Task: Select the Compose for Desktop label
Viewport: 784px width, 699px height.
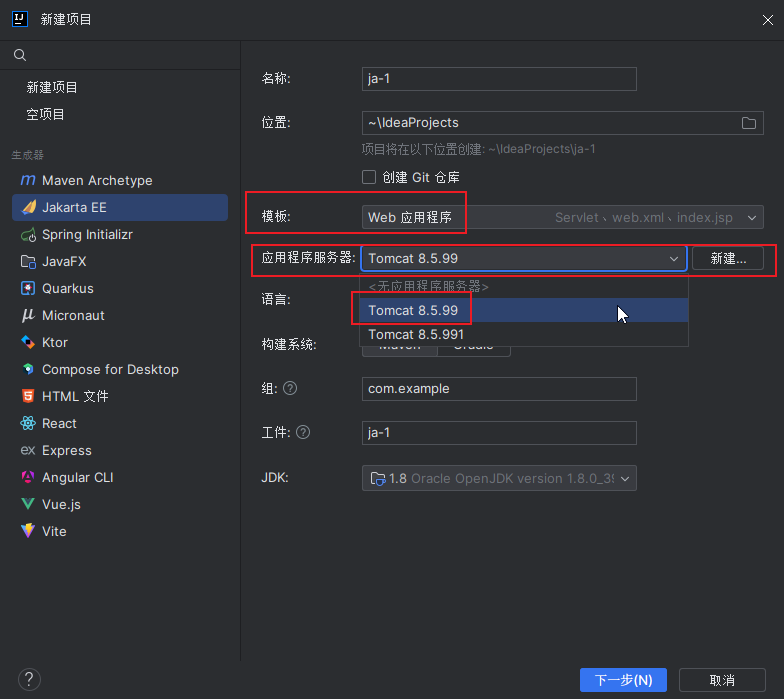Action: (x=110, y=370)
